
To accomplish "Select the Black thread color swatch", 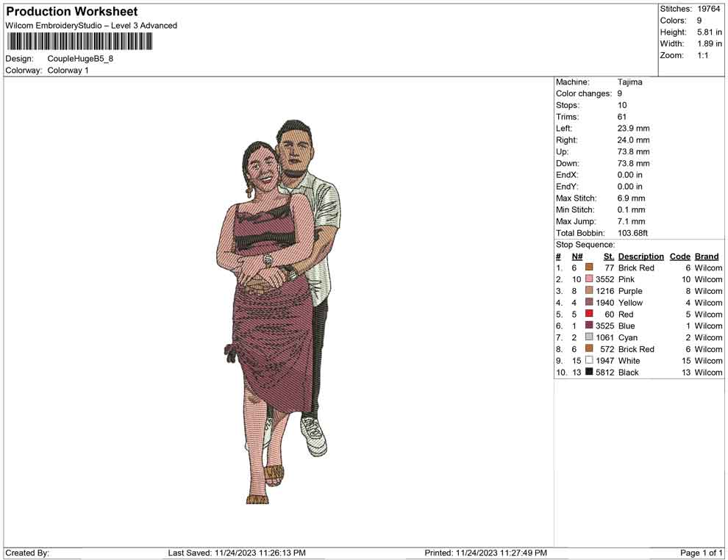I will point(589,373).
